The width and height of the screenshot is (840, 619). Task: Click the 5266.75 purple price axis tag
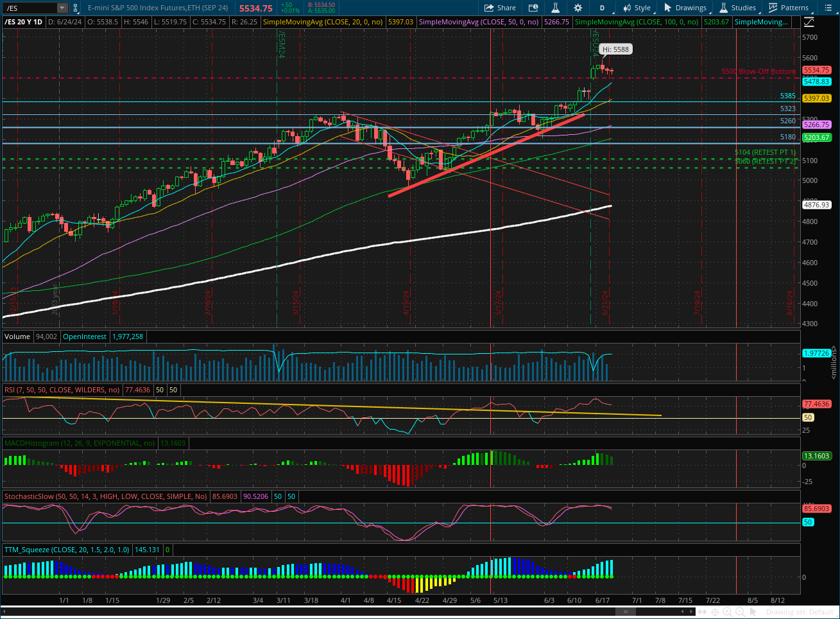click(x=817, y=125)
